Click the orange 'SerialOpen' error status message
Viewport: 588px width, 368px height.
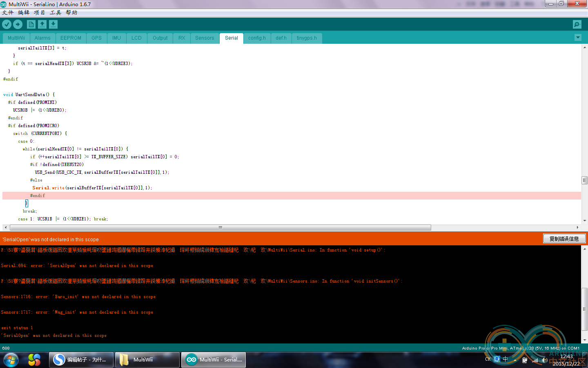pos(51,240)
